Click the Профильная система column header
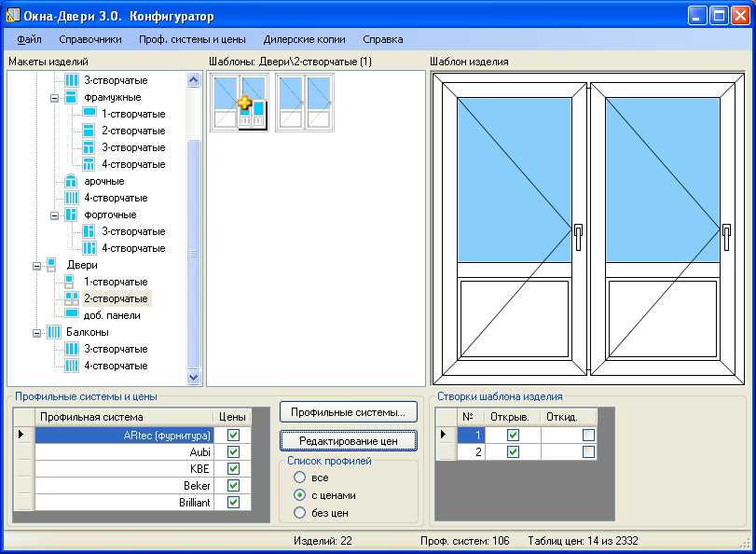Screen dimensions: 756x554 pos(124,417)
